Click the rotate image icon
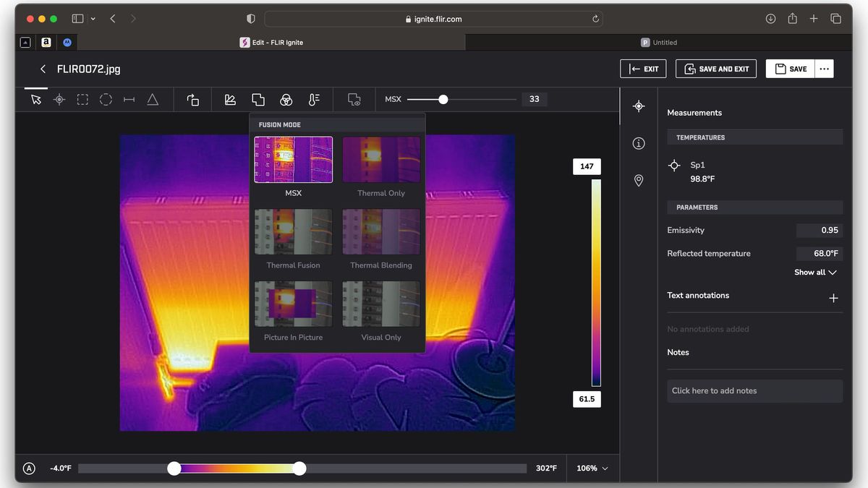 click(x=192, y=99)
